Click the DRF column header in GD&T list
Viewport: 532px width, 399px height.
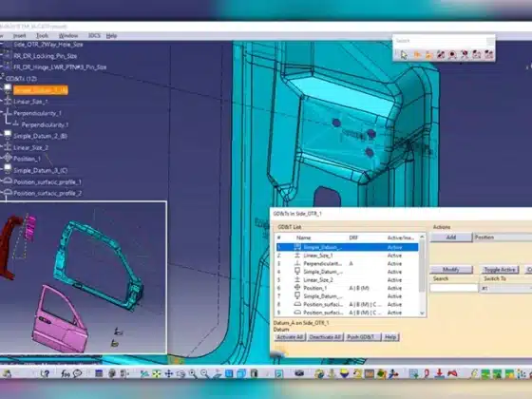(x=353, y=237)
